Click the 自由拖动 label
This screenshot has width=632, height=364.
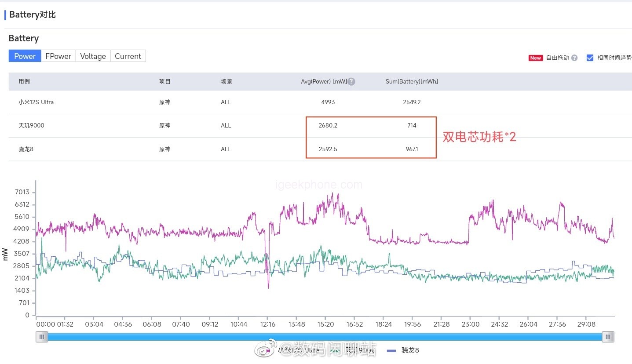click(x=557, y=58)
